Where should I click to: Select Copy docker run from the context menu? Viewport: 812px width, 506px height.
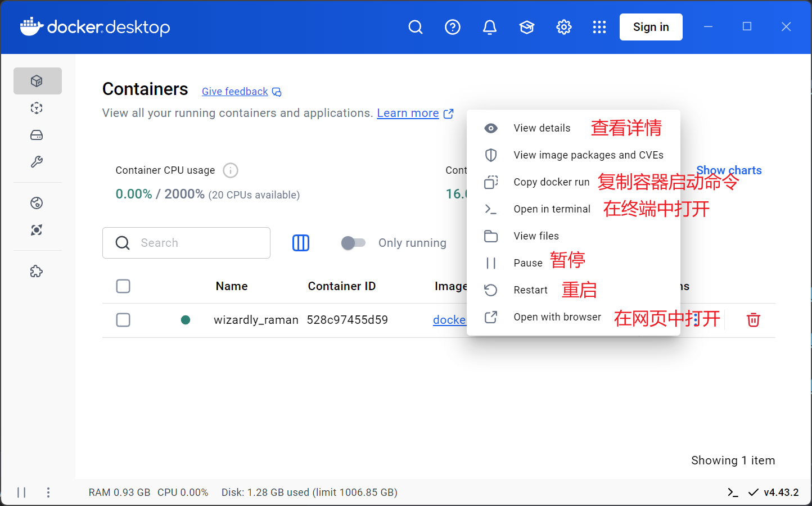[x=551, y=182]
